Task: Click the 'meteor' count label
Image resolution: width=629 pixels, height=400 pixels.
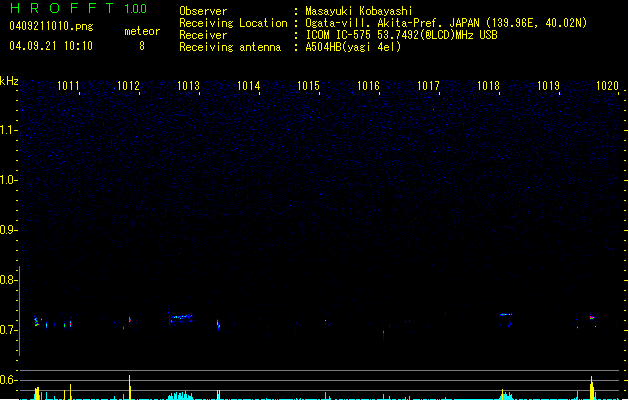Action: tap(142, 31)
